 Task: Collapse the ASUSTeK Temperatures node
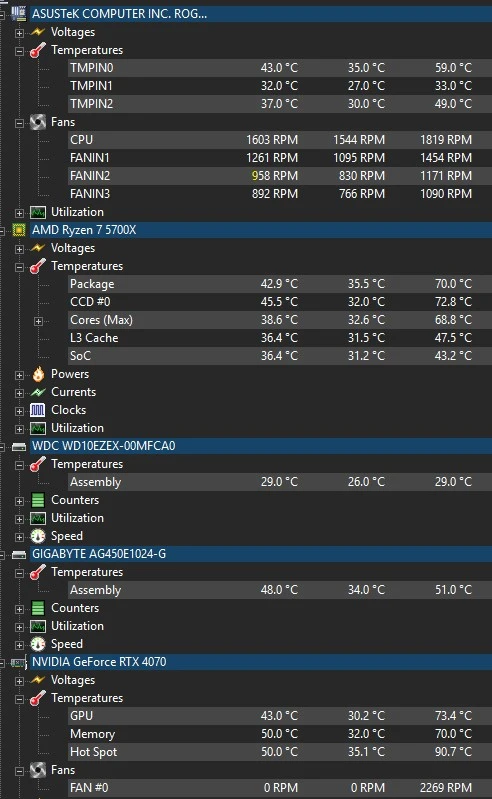[19, 51]
